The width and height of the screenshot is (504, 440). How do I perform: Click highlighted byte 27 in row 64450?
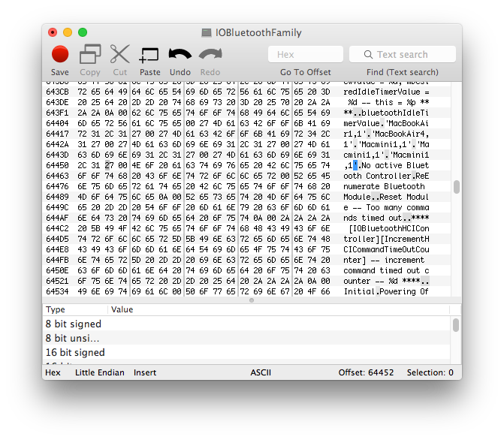[x=109, y=165]
